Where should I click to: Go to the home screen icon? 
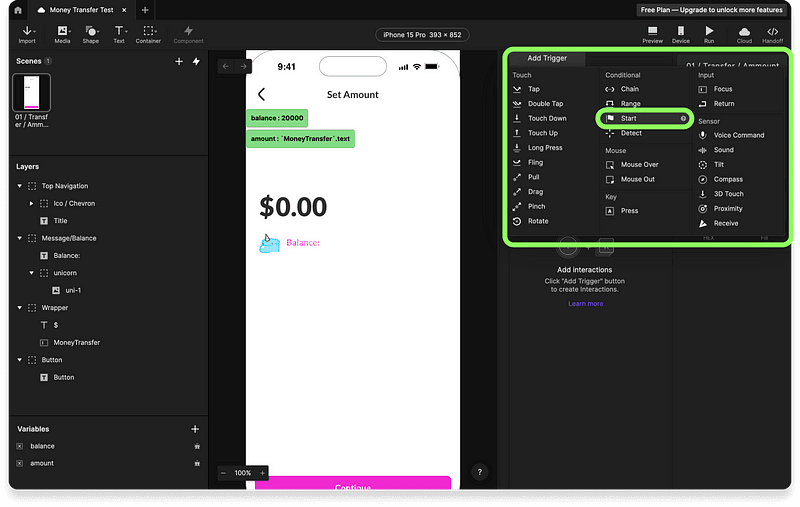point(18,10)
